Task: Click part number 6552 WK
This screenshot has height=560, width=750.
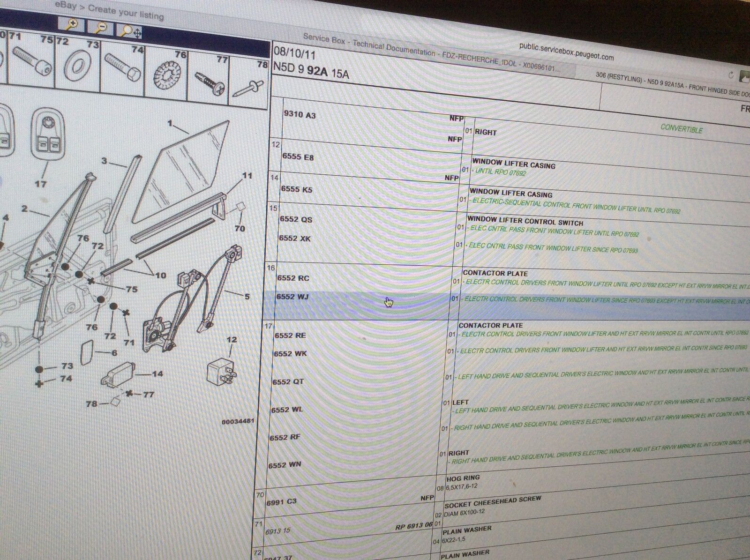Action: 290,354
